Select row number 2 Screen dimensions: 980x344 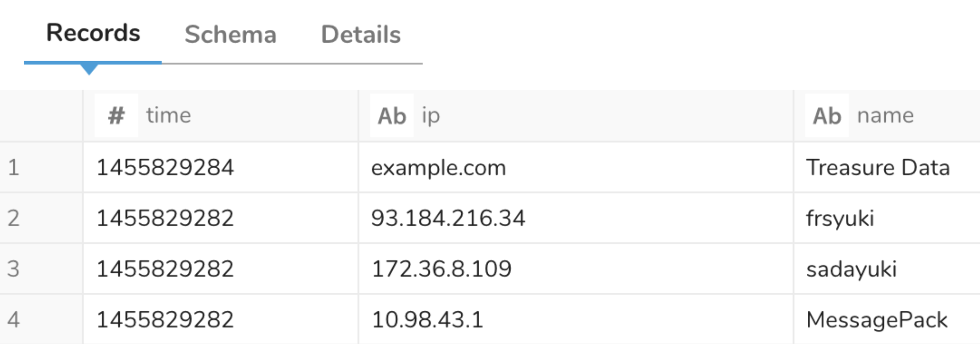coord(14,218)
